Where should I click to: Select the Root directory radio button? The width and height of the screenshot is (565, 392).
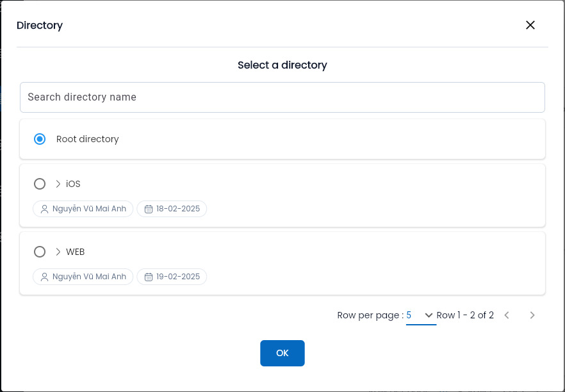click(40, 139)
